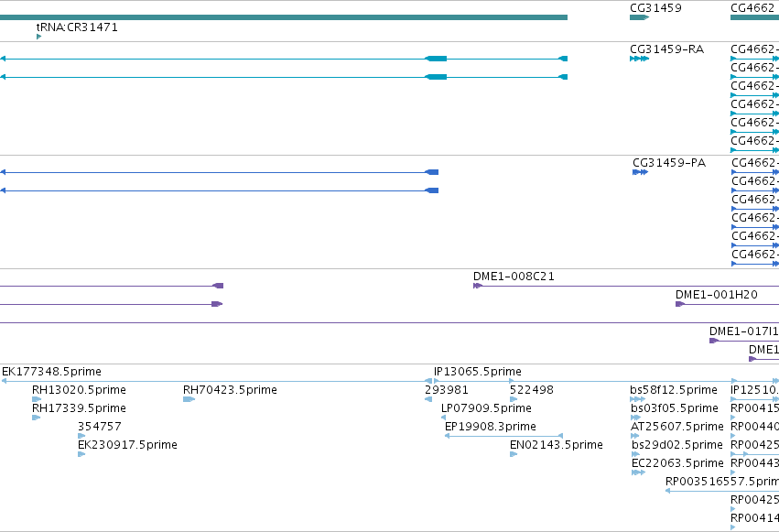The image size is (779, 532).
Task: Click the DME1-008C21 clone label
Action: tap(514, 277)
